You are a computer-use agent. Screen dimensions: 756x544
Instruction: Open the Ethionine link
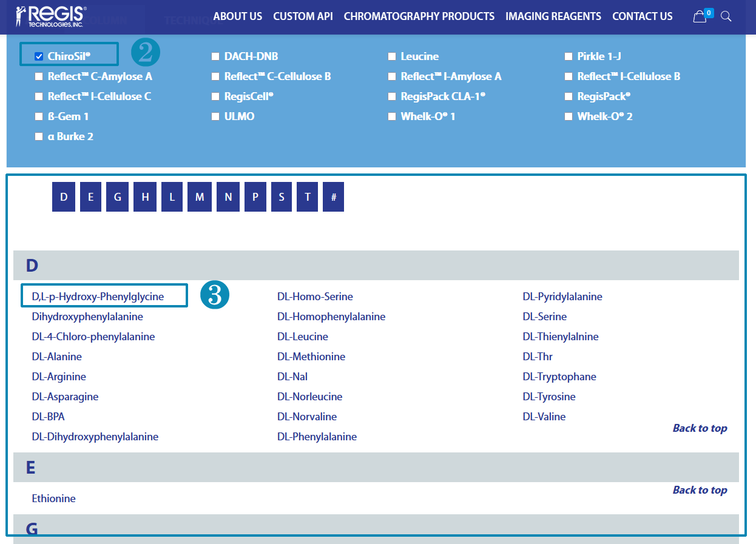click(54, 499)
